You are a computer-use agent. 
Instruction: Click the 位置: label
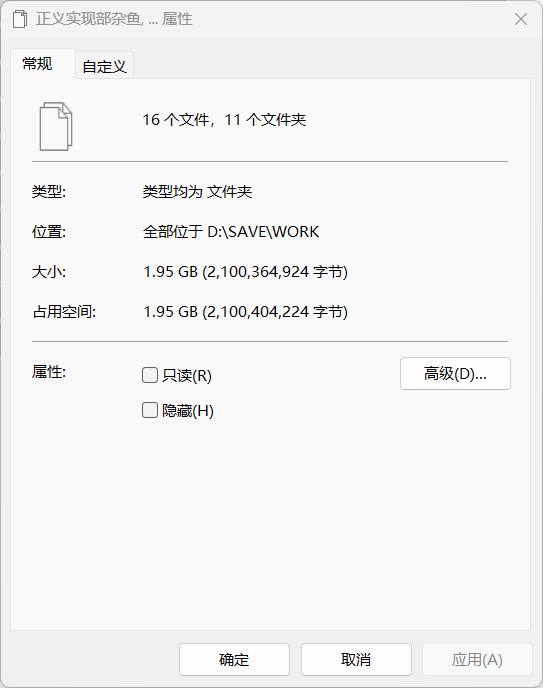pyautogui.click(x=49, y=232)
